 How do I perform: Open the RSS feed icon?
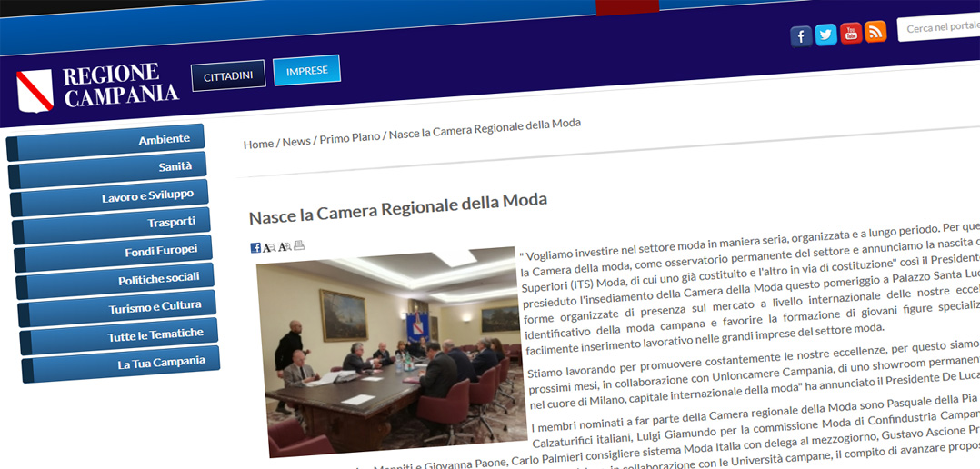[x=875, y=31]
